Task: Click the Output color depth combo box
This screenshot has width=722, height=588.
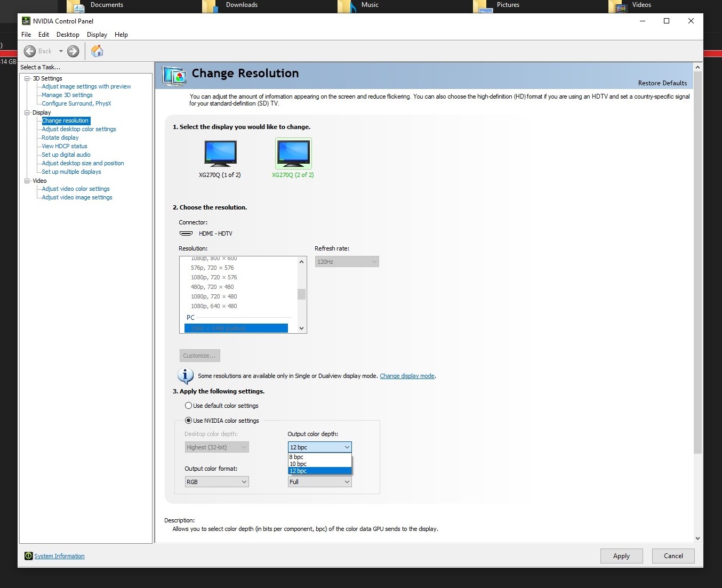Action: (x=319, y=447)
